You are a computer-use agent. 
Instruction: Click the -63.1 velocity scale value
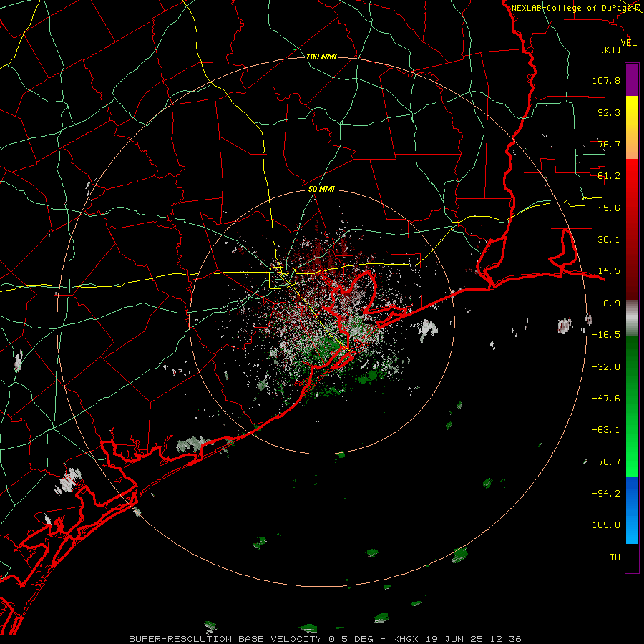(606, 430)
